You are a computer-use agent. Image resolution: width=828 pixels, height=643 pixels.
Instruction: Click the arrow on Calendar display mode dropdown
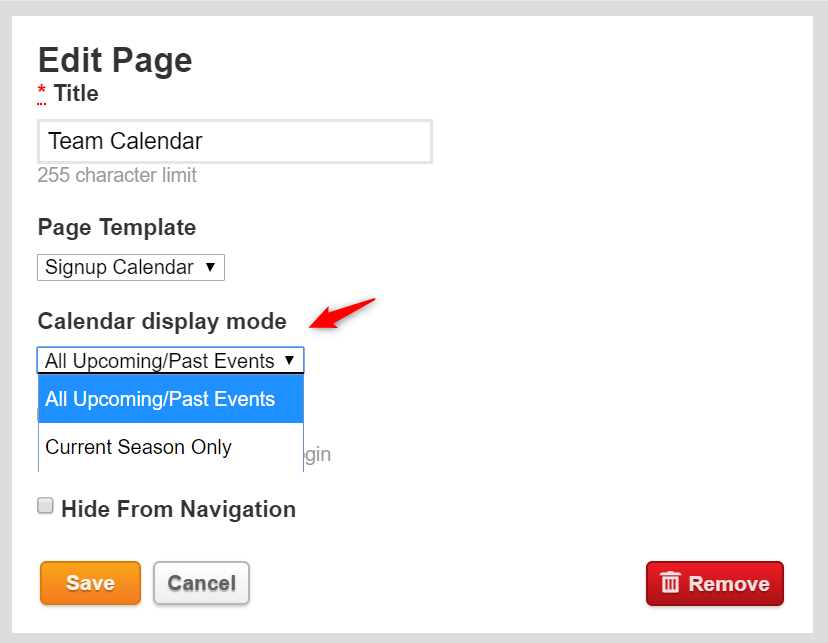coord(289,361)
